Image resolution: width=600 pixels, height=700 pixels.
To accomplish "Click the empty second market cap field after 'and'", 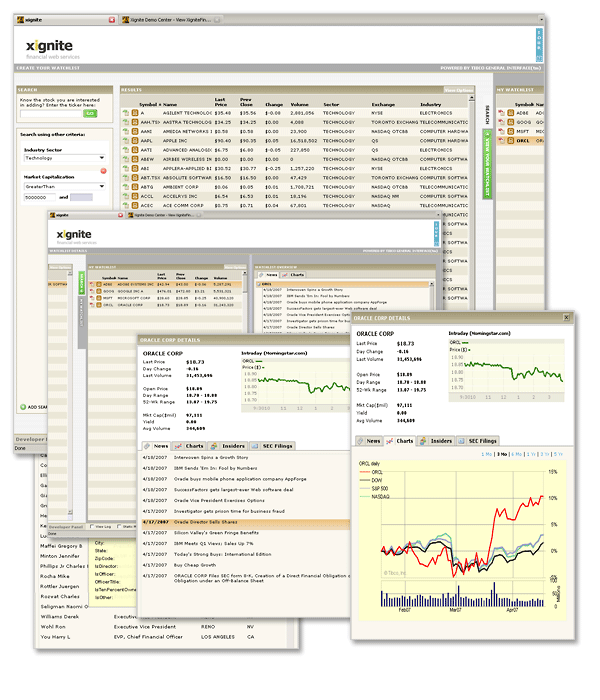I will click(81, 197).
